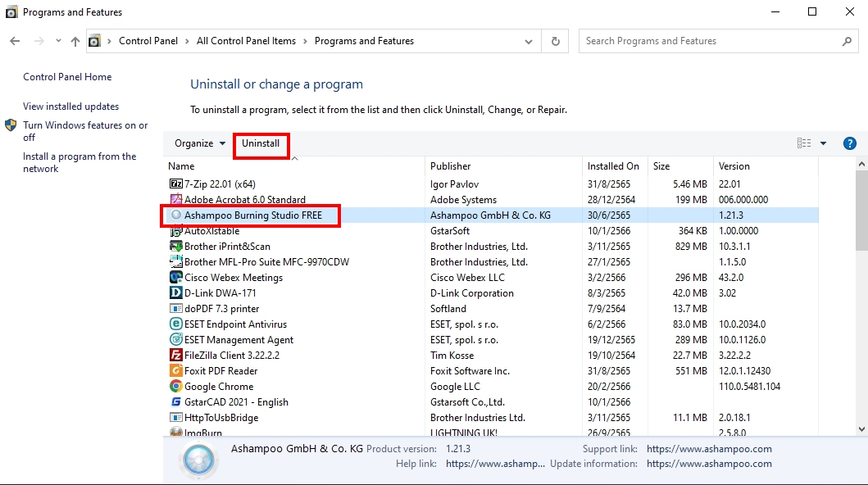
Task: Expand the address bar history dropdown
Action: pos(529,42)
